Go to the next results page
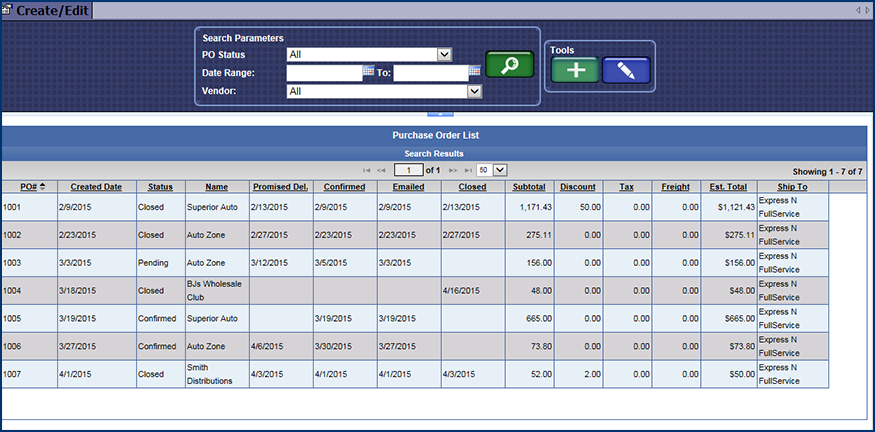Image resolution: width=875 pixels, height=432 pixels. (452, 171)
